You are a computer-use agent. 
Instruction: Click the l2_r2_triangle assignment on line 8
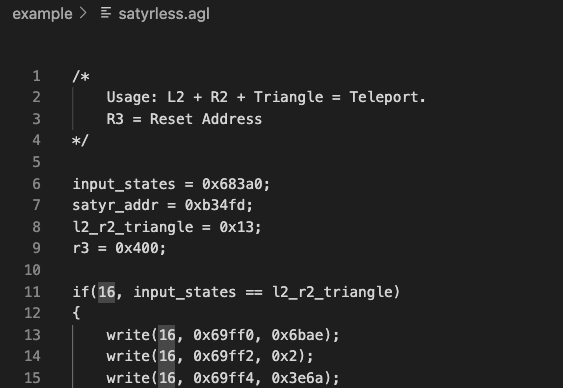pyautogui.click(x=167, y=227)
